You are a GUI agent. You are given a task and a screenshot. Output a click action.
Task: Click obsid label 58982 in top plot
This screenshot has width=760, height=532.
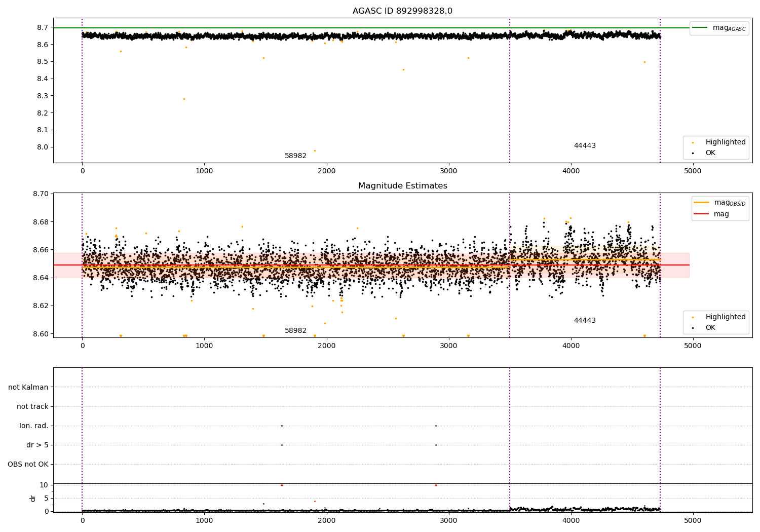[x=295, y=156]
